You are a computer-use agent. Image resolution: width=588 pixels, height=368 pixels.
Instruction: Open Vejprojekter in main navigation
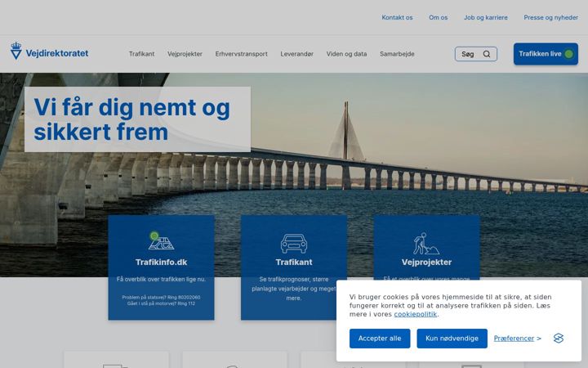coord(185,54)
